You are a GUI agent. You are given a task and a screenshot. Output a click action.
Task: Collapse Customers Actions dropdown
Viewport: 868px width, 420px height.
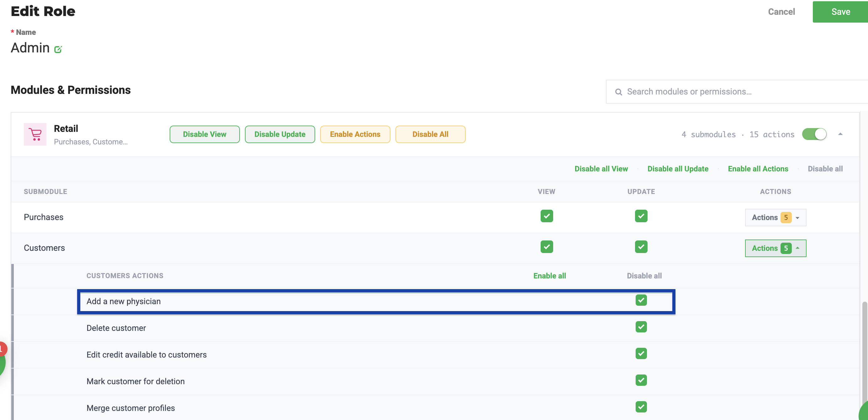click(775, 248)
